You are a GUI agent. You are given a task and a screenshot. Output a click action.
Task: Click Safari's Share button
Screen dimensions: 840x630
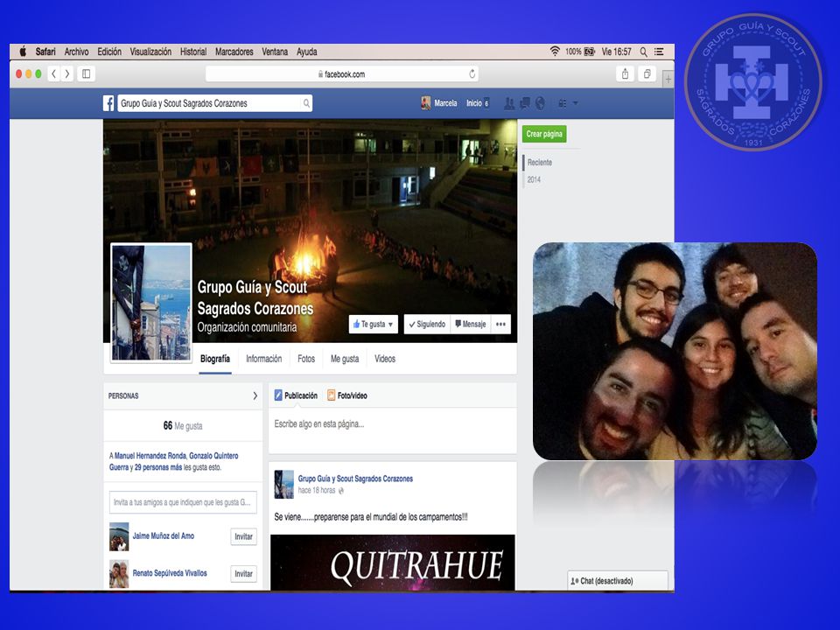(625, 73)
